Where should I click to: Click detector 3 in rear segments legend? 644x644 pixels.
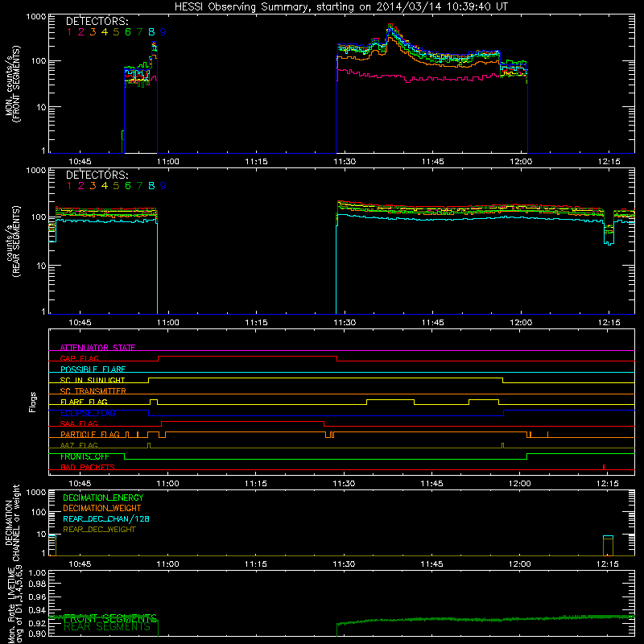(x=93, y=186)
